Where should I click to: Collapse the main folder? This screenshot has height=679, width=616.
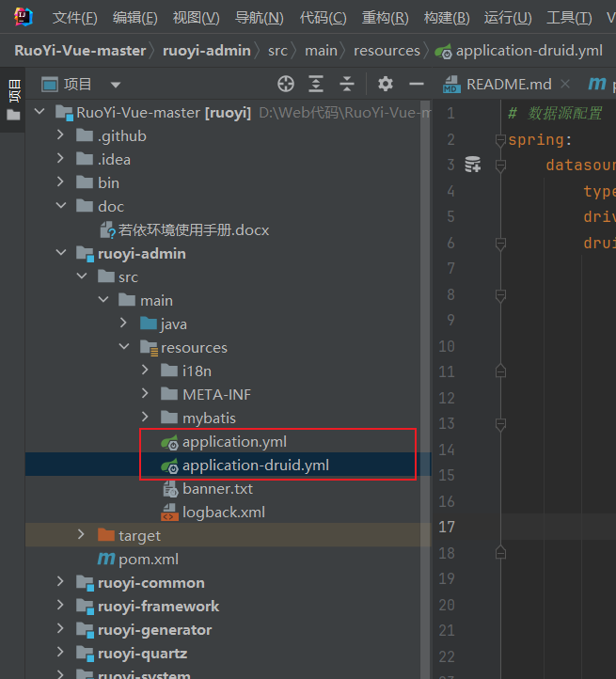tap(103, 299)
